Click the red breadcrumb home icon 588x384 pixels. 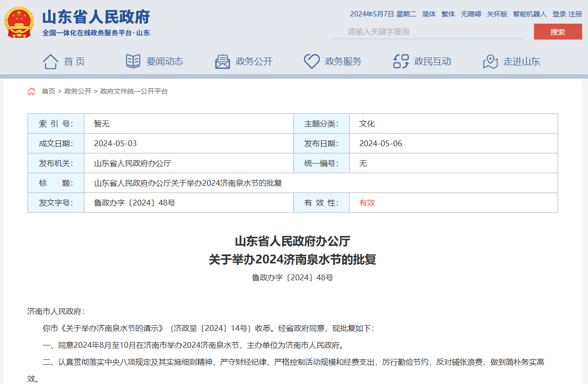(x=31, y=91)
